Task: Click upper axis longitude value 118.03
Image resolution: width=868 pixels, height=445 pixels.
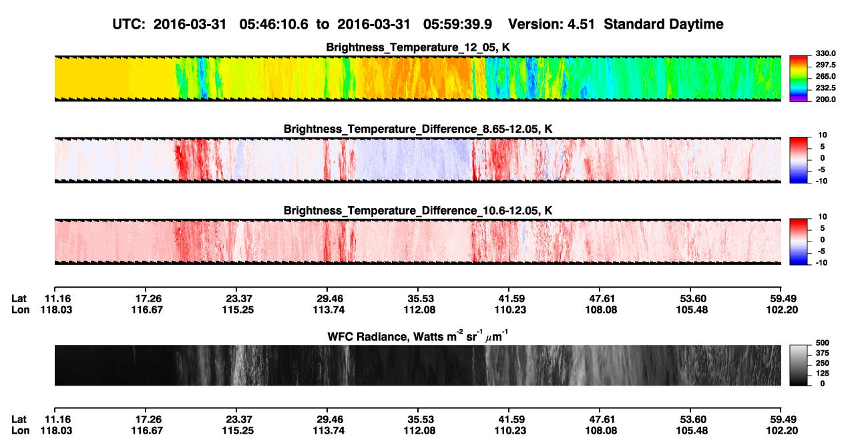Action: pos(55,310)
